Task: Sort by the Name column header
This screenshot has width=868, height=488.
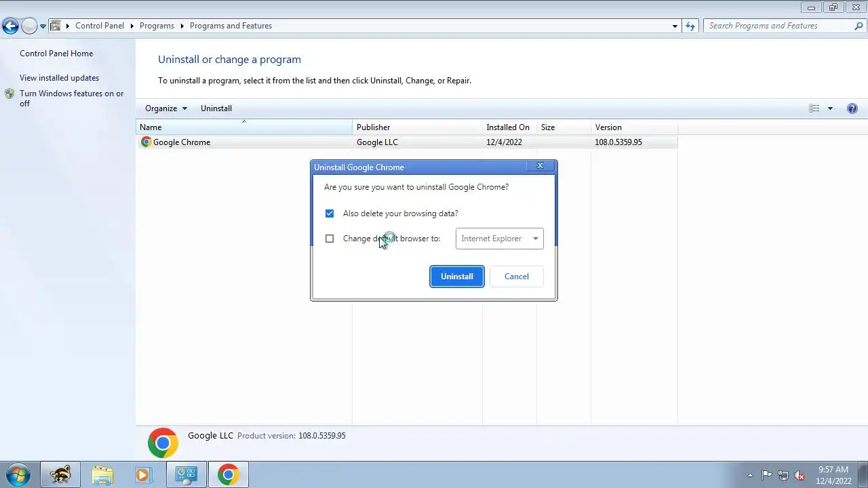Action: [x=244, y=127]
